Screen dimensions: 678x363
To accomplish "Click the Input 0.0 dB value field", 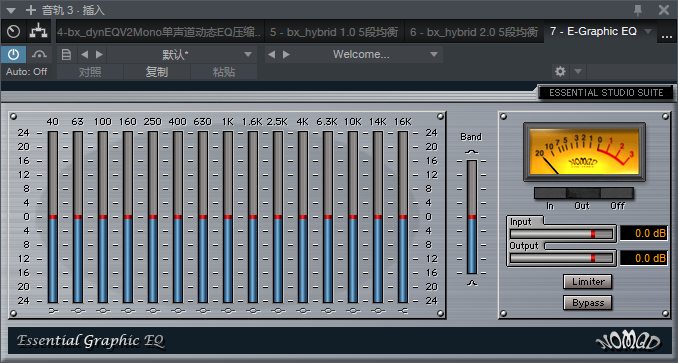I will (644, 233).
